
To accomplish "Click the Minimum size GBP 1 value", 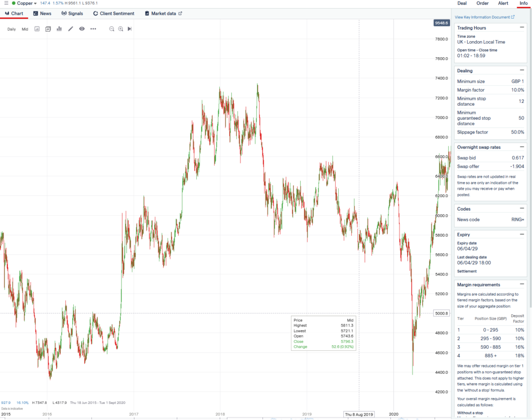I will tap(517, 82).
